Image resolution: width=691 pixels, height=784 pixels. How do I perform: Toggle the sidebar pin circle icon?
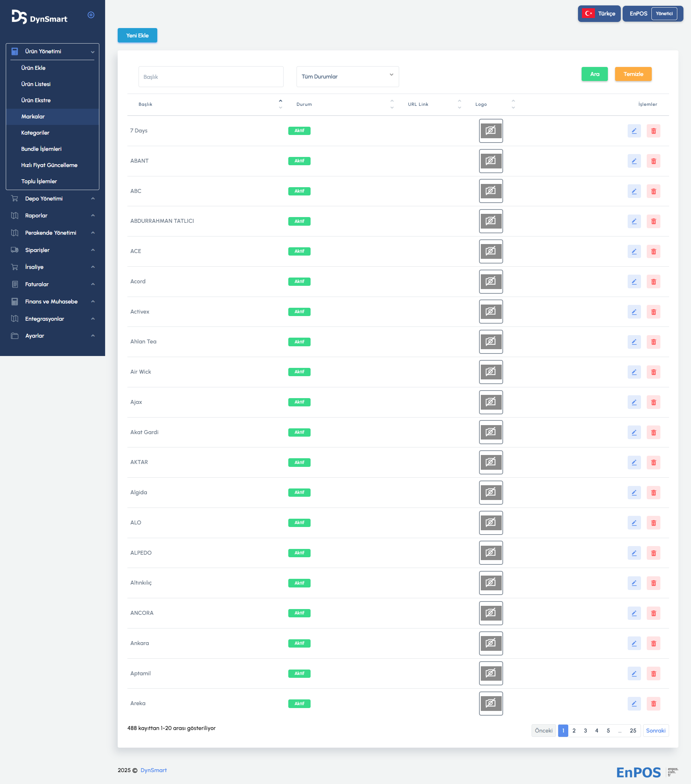click(91, 15)
